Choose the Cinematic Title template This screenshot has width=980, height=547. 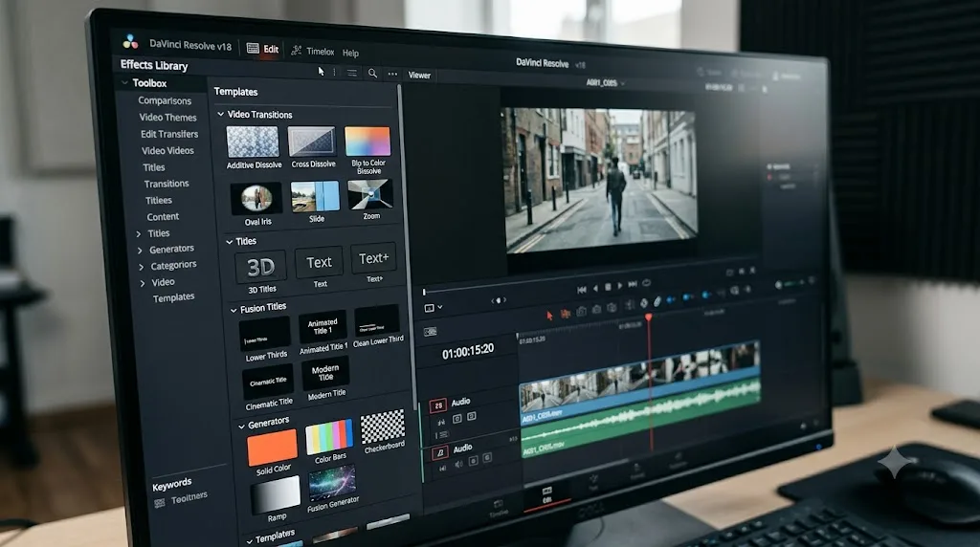click(268, 382)
